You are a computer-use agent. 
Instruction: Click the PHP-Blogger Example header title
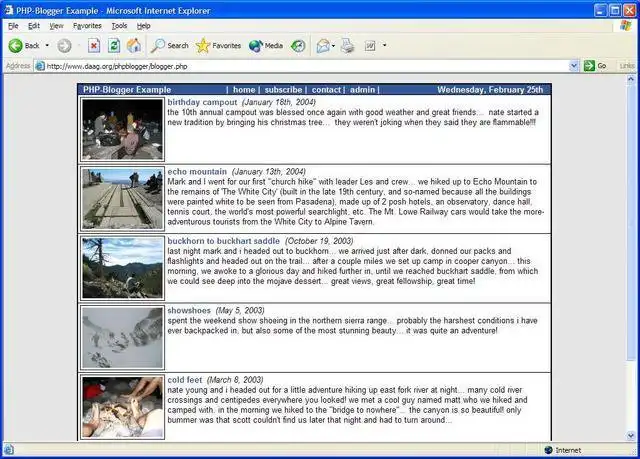(x=127, y=90)
